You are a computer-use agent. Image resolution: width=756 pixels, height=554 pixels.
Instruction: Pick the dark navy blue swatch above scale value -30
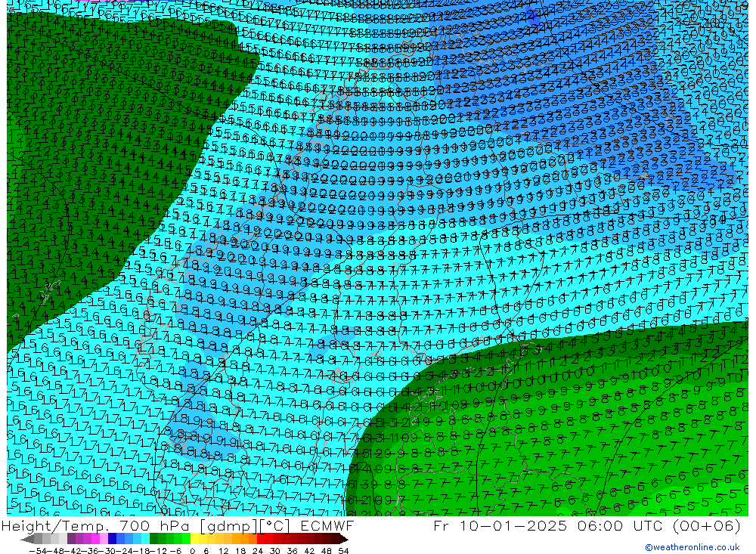[113, 539]
